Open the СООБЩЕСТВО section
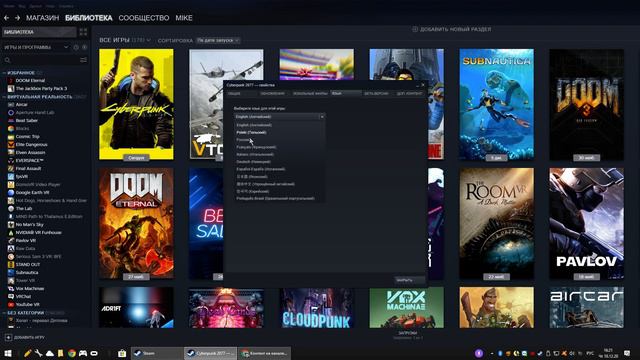Viewport: 640px width, 360px height. pos(144,18)
